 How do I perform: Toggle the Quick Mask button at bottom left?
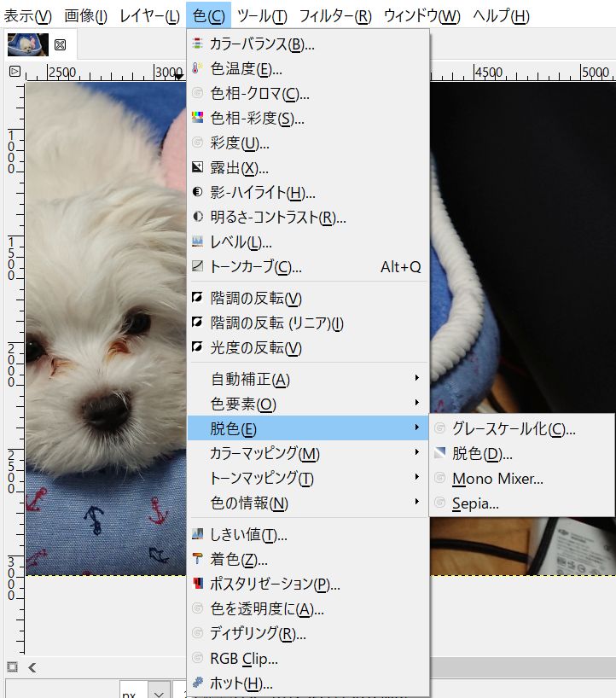tap(13, 666)
